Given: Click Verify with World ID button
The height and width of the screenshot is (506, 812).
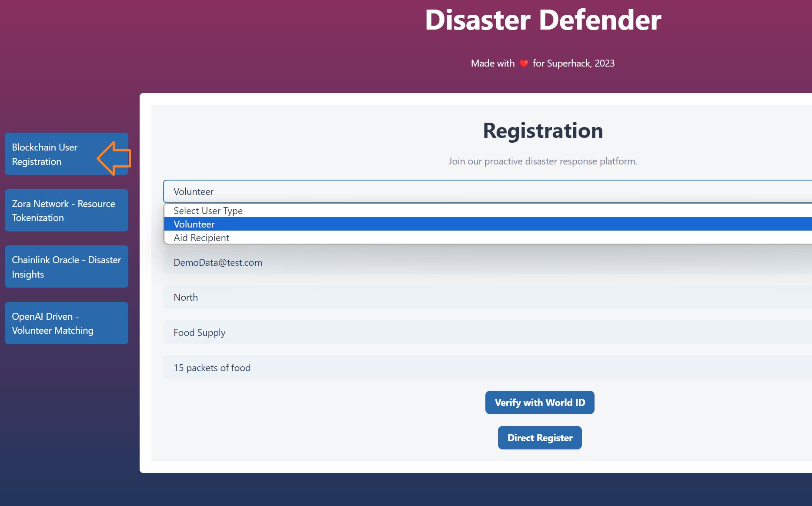Looking at the screenshot, I should coord(540,402).
